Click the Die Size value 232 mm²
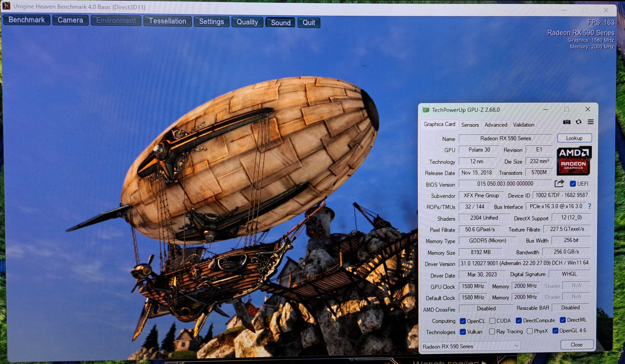The width and height of the screenshot is (625, 364). (x=540, y=161)
